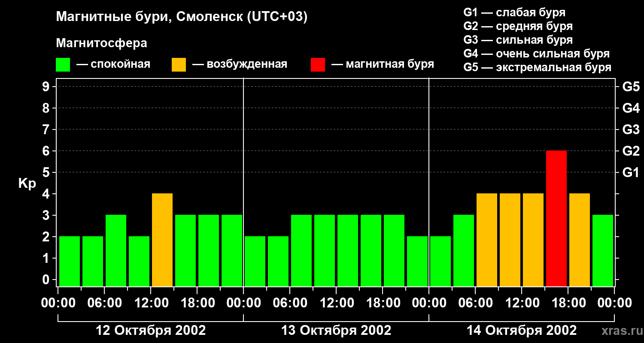
Task: Click the '13 Октября 2002' date label
Action: coord(336,331)
